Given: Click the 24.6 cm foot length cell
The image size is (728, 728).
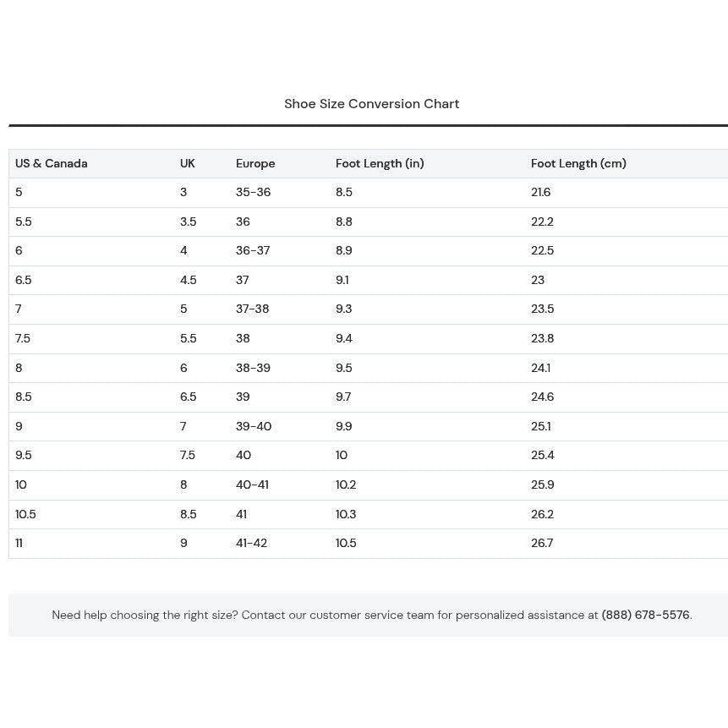Looking at the screenshot, I should point(542,397).
